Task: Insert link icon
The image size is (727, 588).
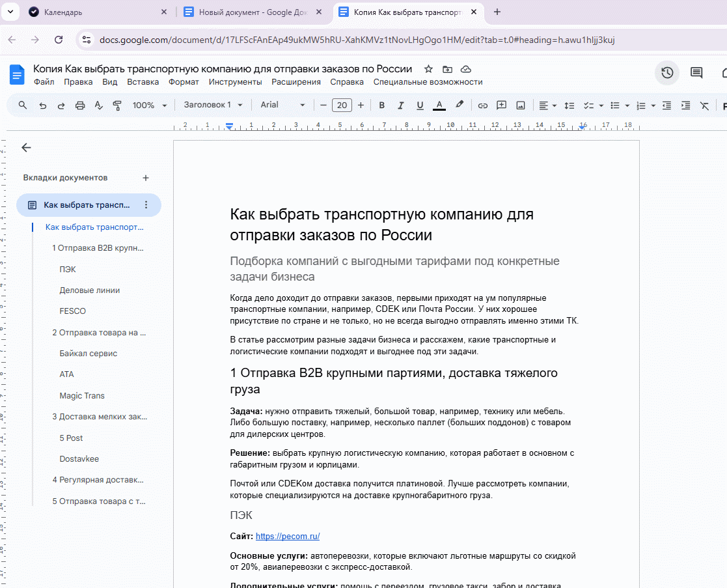Action: click(x=483, y=105)
